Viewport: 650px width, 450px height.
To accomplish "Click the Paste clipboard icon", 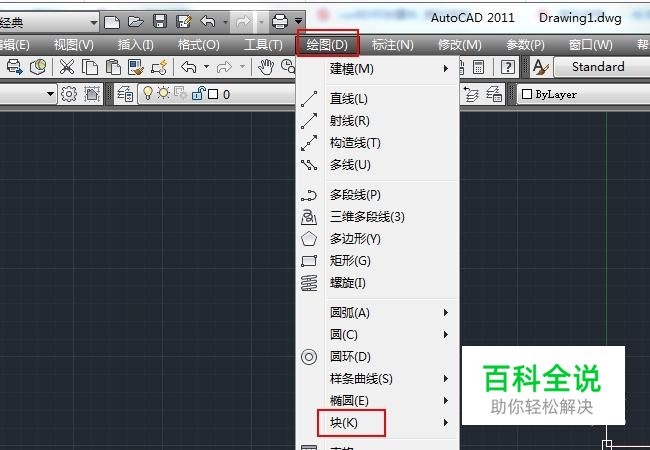I will (113, 67).
